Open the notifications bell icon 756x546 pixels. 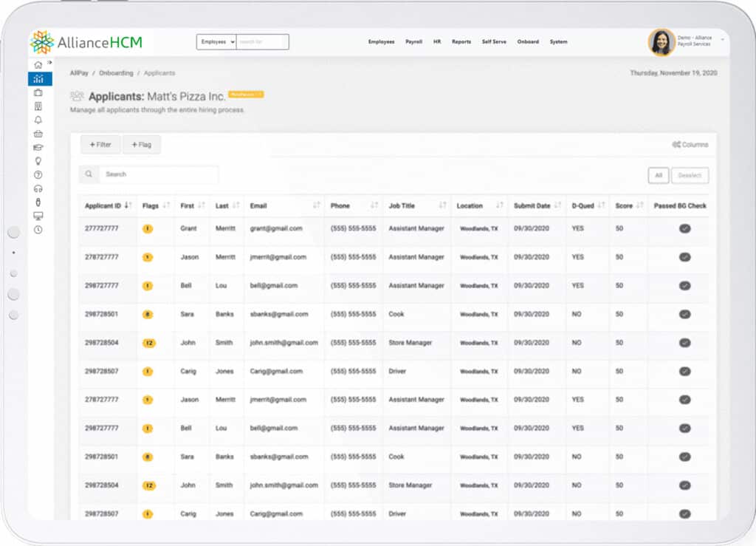pos(40,119)
